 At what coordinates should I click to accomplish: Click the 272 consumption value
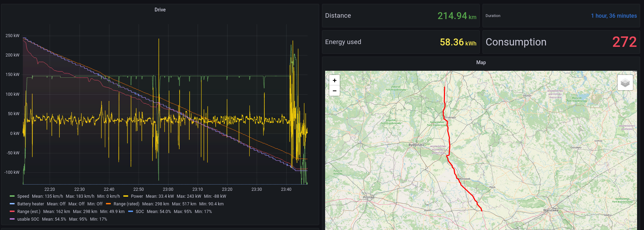pos(624,42)
